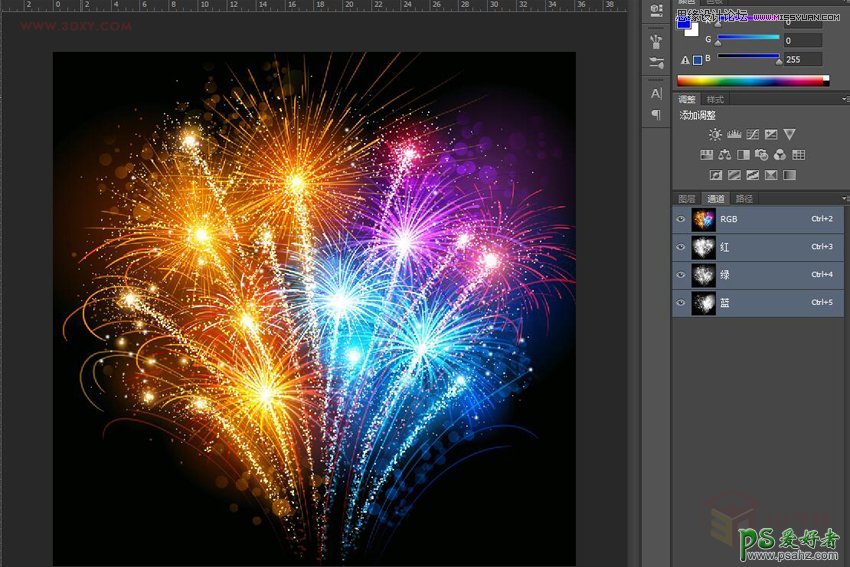Add a Color Lookup adjustment (grid icon)
Screen dimensions: 850x567
[799, 155]
